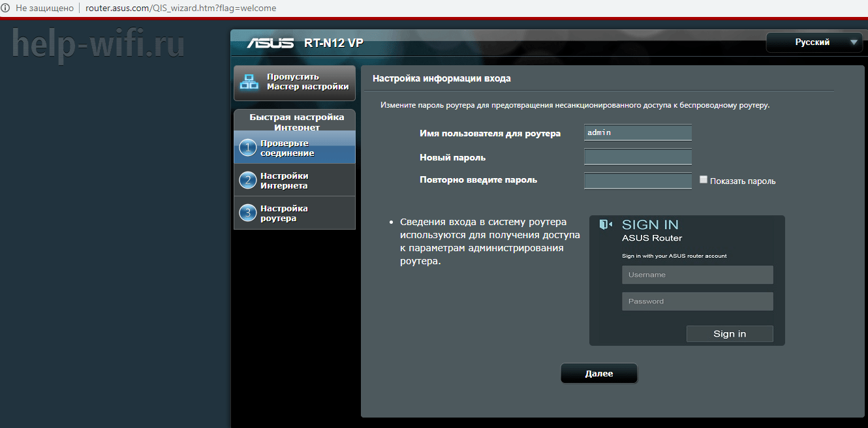
Task: Click the Sign in button in preview
Action: pos(730,333)
